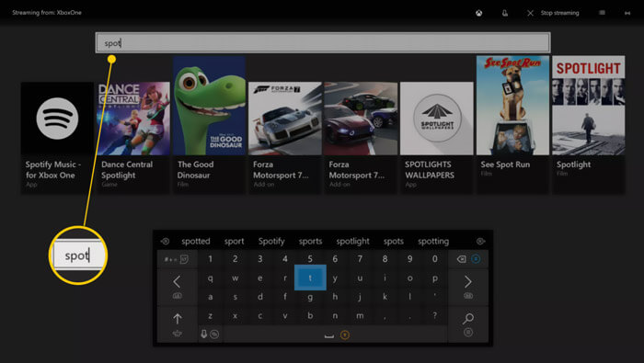Choose the 'spots' suggestion
Image resolution: width=644 pixels, height=363 pixels.
point(394,241)
